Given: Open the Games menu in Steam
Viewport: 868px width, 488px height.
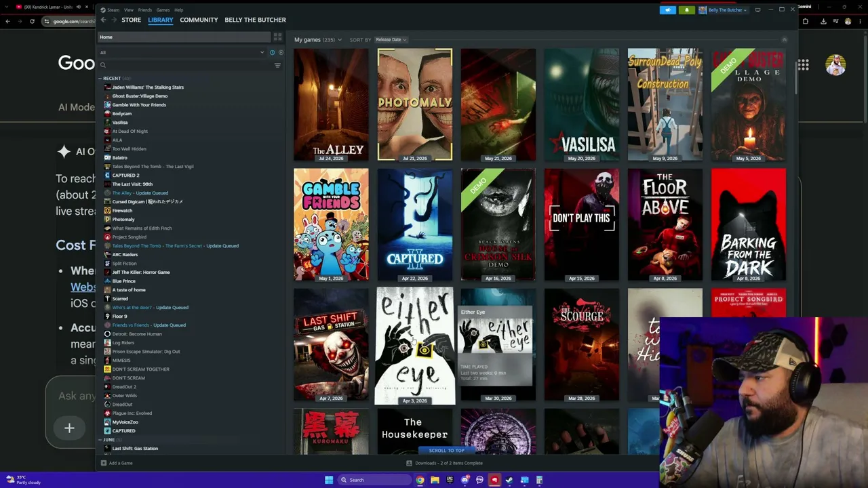Looking at the screenshot, I should [163, 10].
